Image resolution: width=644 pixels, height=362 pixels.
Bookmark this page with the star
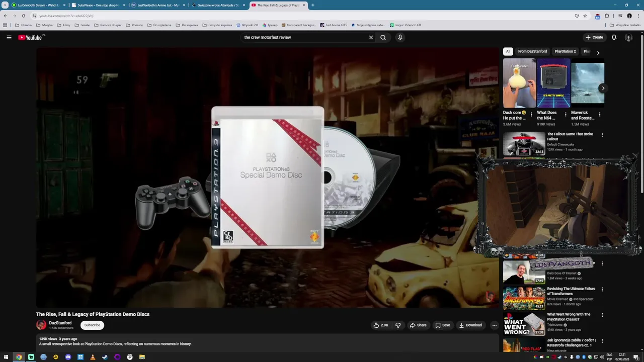[585, 16]
